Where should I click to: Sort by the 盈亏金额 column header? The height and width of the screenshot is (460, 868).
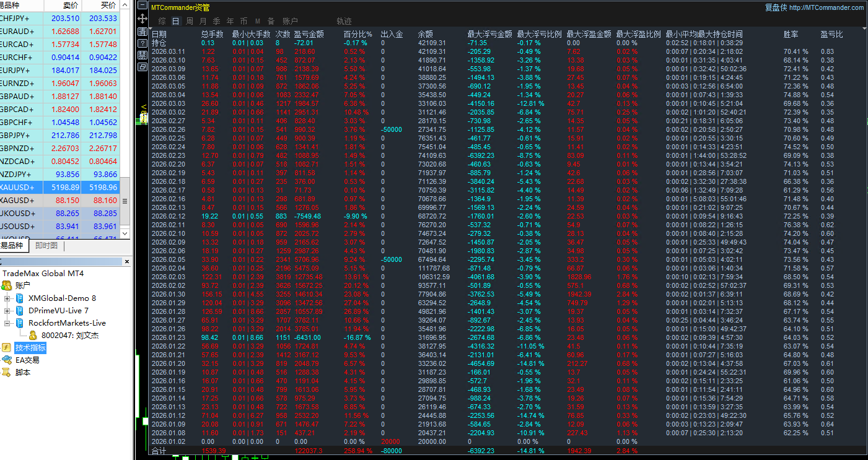coord(309,34)
